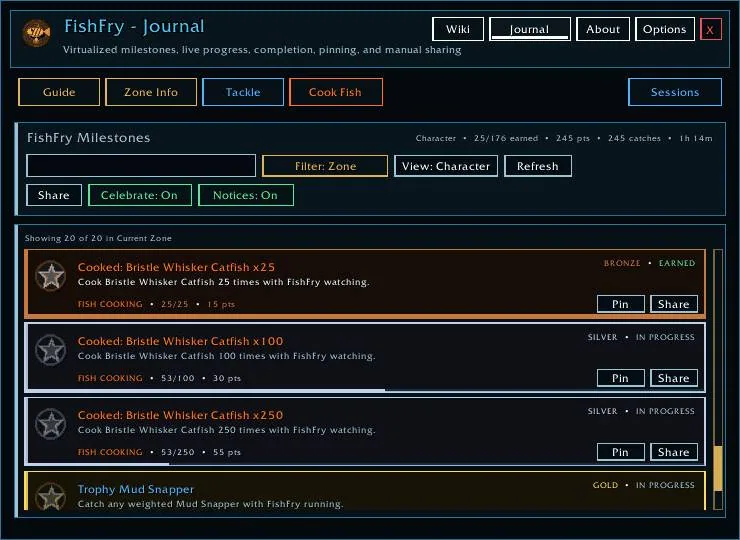Click the '53/100' progress count
Image resolution: width=740 pixels, height=540 pixels.
click(x=177, y=378)
